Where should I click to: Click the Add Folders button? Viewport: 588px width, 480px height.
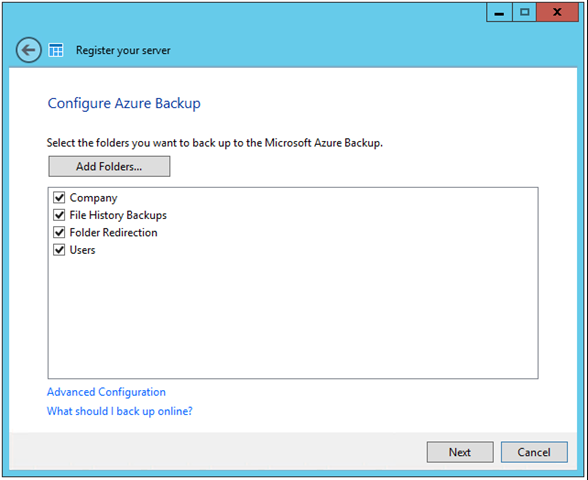point(109,166)
